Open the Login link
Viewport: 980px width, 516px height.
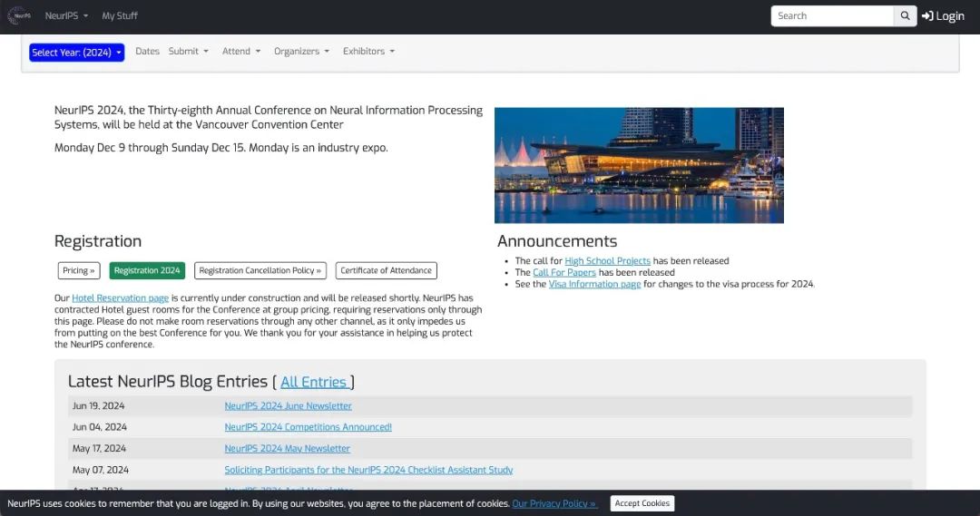click(943, 16)
